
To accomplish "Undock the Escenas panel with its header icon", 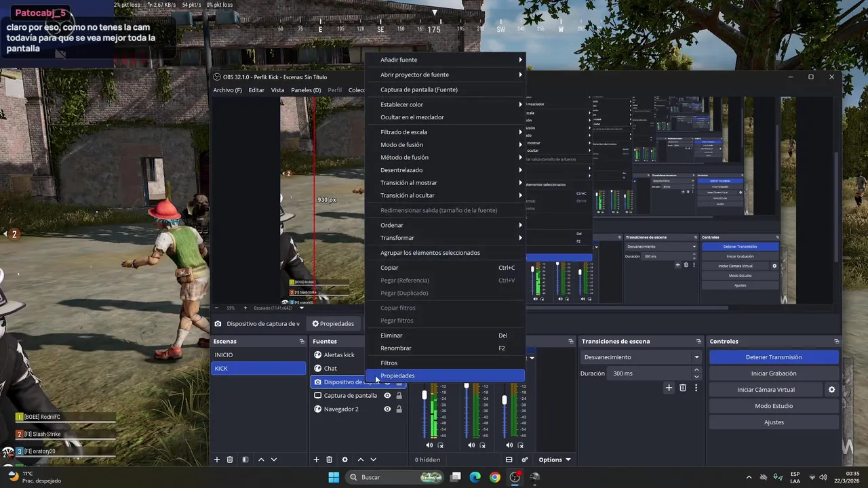I will [302, 341].
